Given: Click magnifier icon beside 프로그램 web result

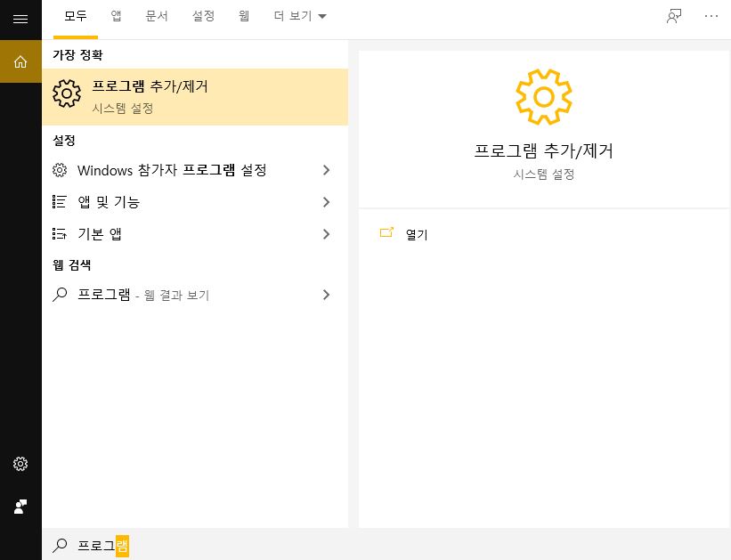Looking at the screenshot, I should pos(60,295).
